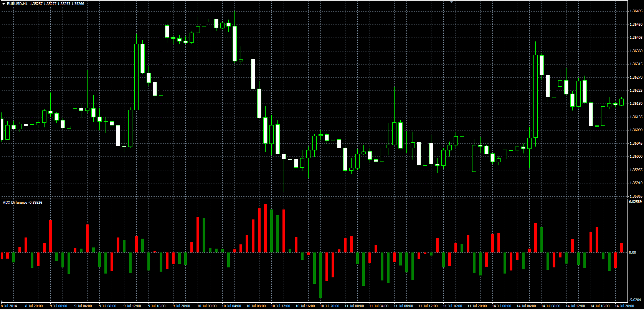Image resolution: width=644 pixels, height=310 pixels.
Task: Click the 1.35910 price scale label
Action: [636, 183]
